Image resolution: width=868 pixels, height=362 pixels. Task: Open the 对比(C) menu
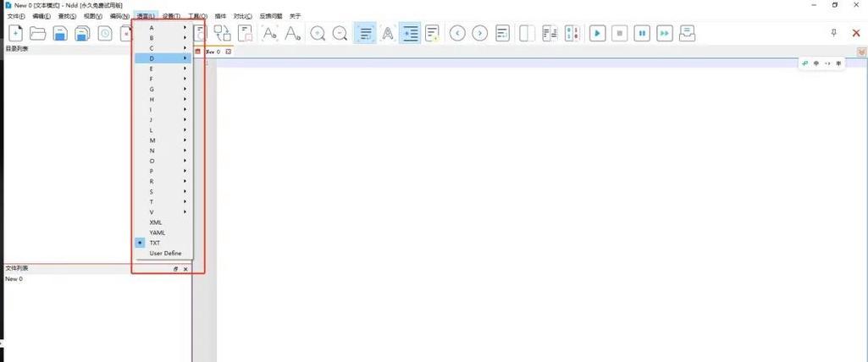coord(242,16)
